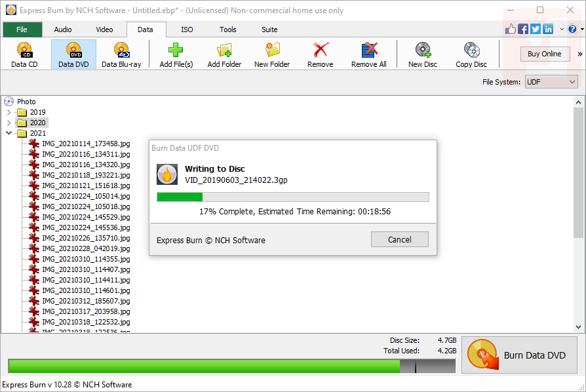Select the 2021 folder
This screenshot has height=392, width=586.
click(x=38, y=133)
